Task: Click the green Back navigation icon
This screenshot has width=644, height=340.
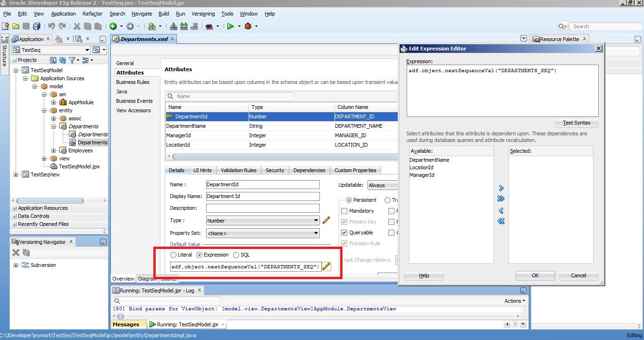Action: click(x=113, y=26)
